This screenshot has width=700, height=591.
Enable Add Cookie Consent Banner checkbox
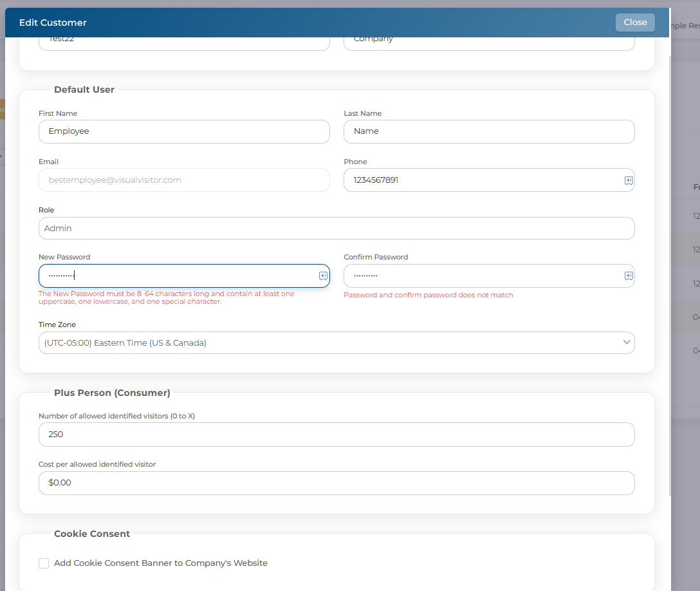[x=44, y=563]
